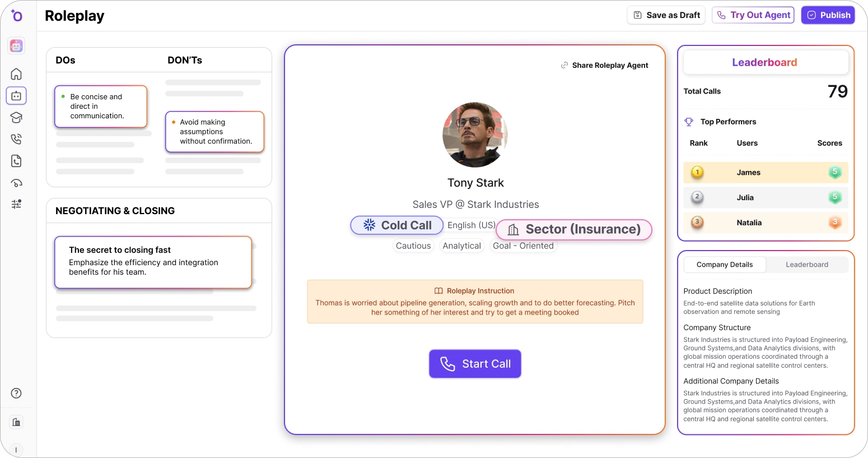Click the share icon beside Share Roleplay Agent
The height and width of the screenshot is (458, 868).
[x=563, y=65]
